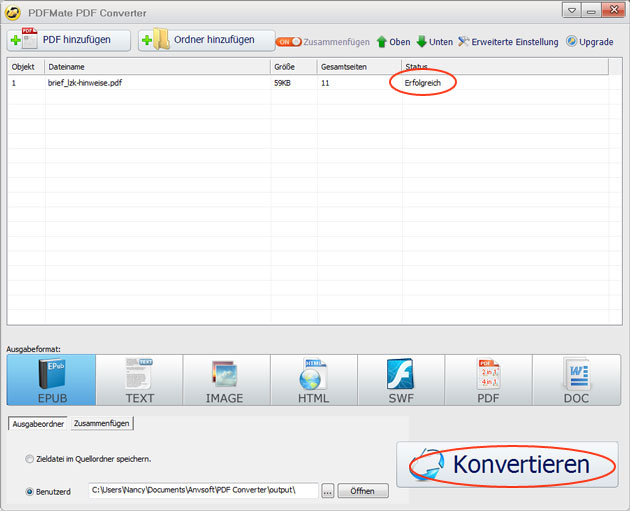Select TEXT output format
Screen dimensions: 630x511
139,380
